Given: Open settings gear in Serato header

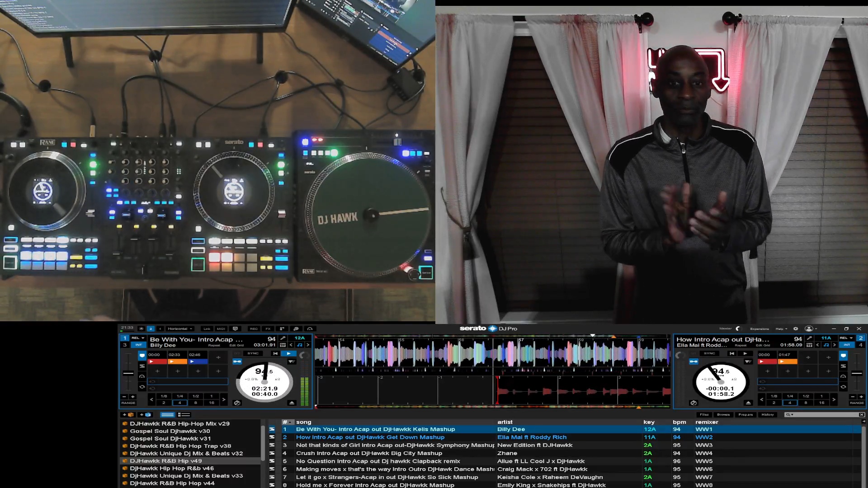Looking at the screenshot, I should [796, 329].
